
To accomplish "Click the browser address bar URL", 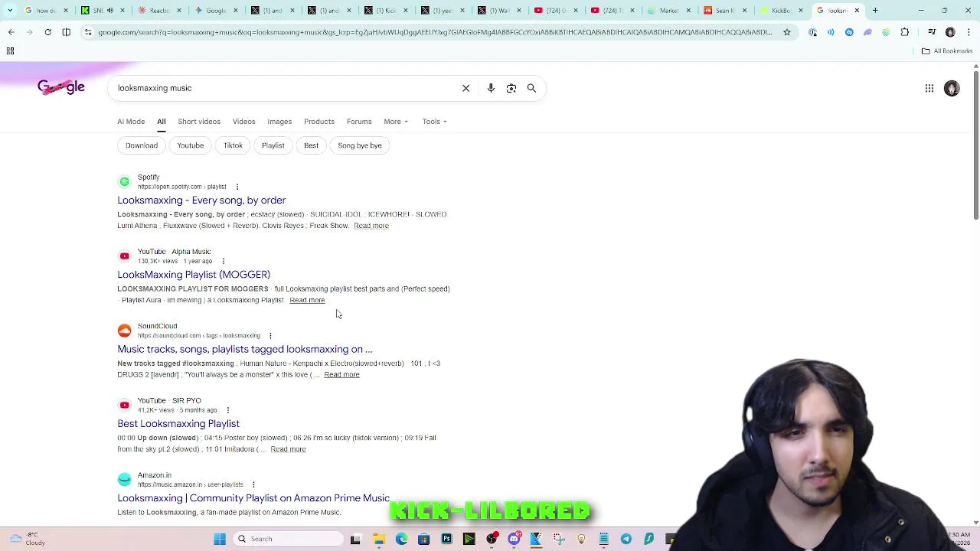I will tap(435, 32).
